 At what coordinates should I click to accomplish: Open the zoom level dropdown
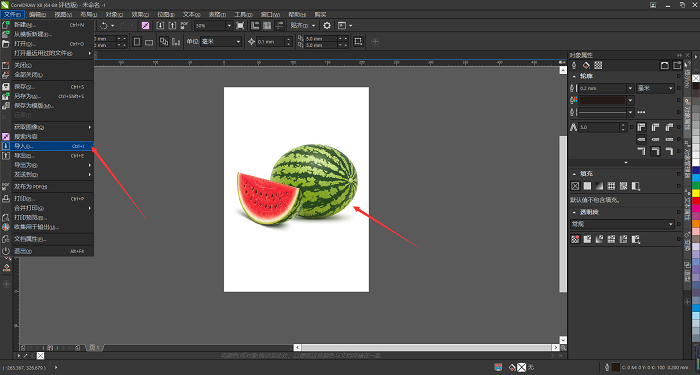[229, 26]
